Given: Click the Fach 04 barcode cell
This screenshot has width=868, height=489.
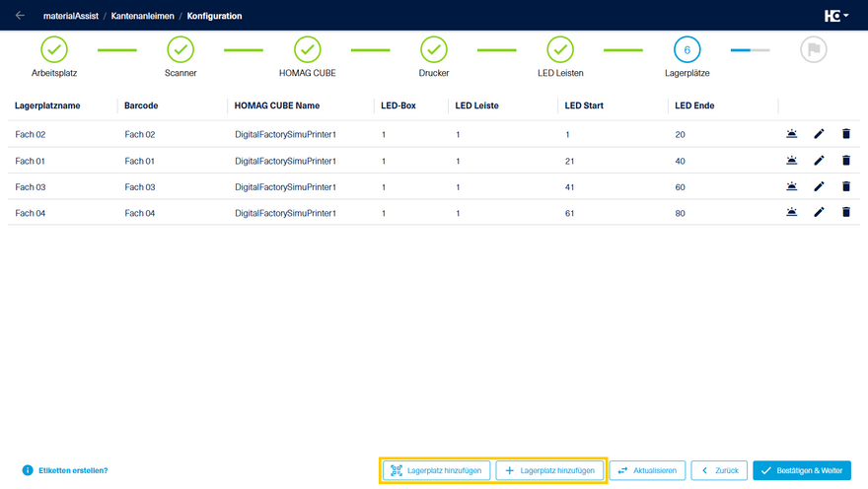Looking at the screenshot, I should pos(140,213).
